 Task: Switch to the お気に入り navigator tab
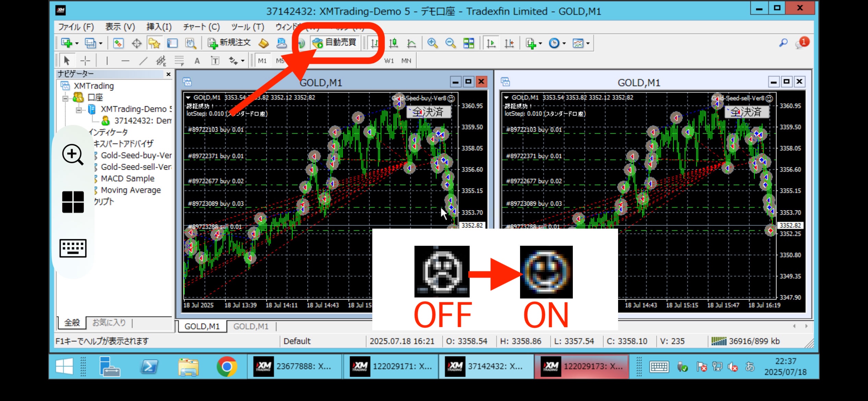tap(109, 323)
